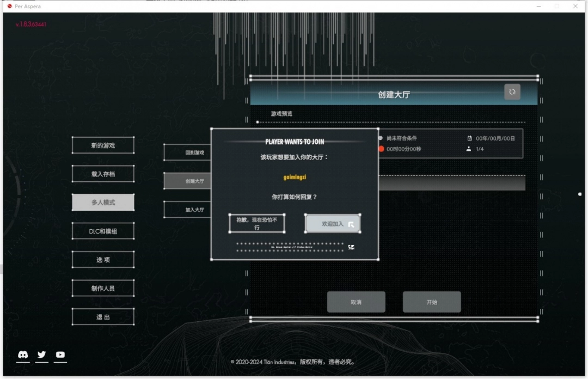View 制作人员 credits

coord(103,288)
